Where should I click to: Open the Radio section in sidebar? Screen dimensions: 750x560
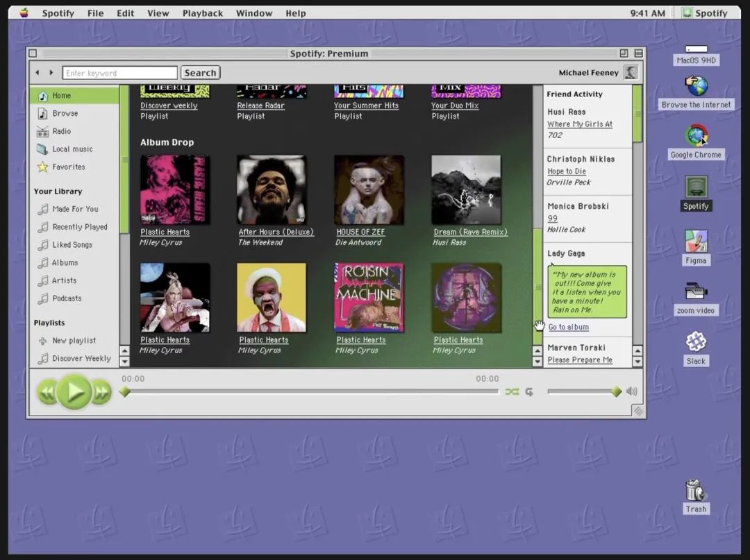coord(61,131)
